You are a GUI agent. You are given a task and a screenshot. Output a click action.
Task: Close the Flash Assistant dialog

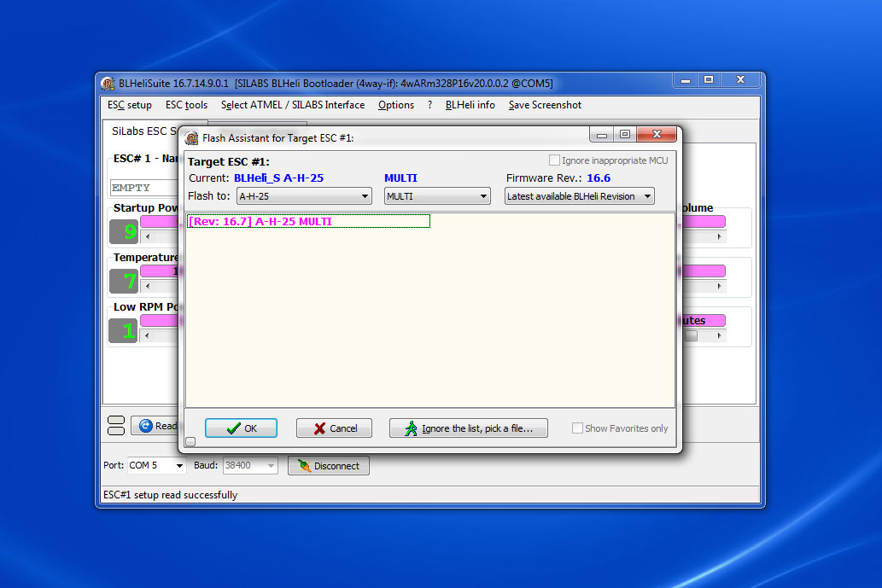click(657, 134)
